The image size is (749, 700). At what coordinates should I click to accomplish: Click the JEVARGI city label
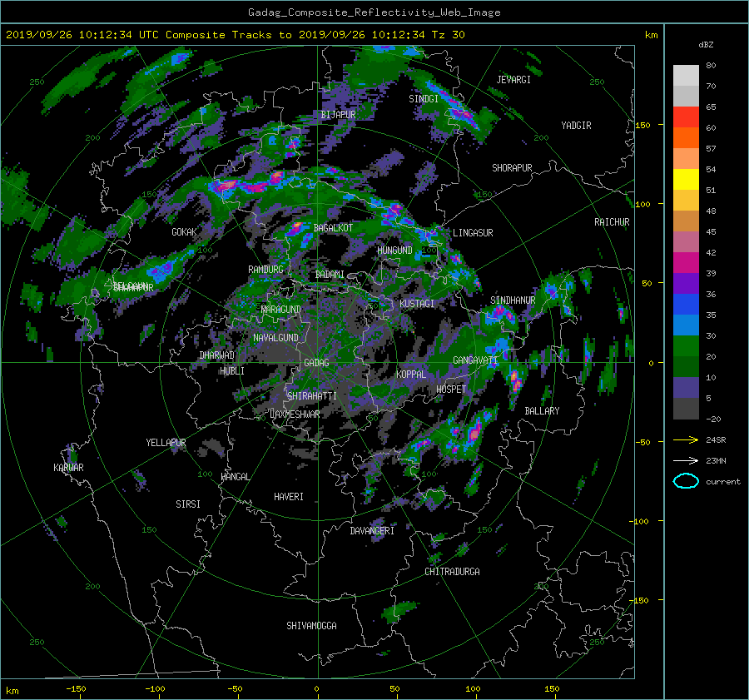click(x=513, y=80)
